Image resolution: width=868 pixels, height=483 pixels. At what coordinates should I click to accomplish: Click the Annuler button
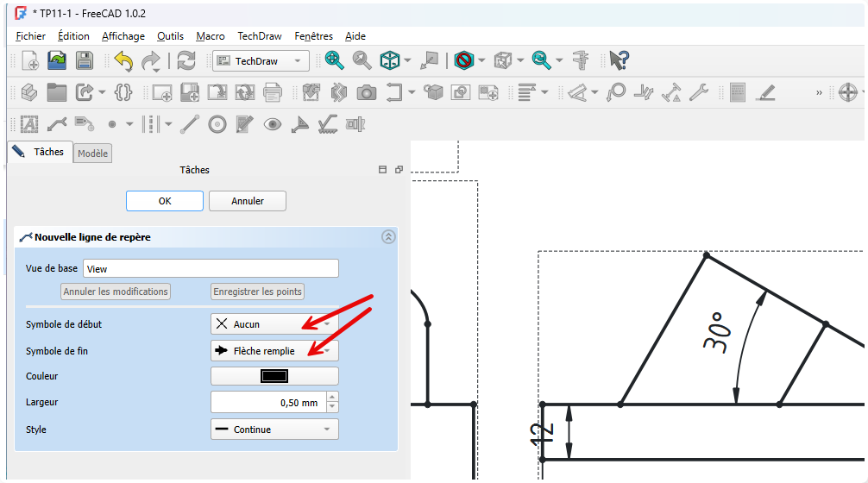(x=248, y=201)
